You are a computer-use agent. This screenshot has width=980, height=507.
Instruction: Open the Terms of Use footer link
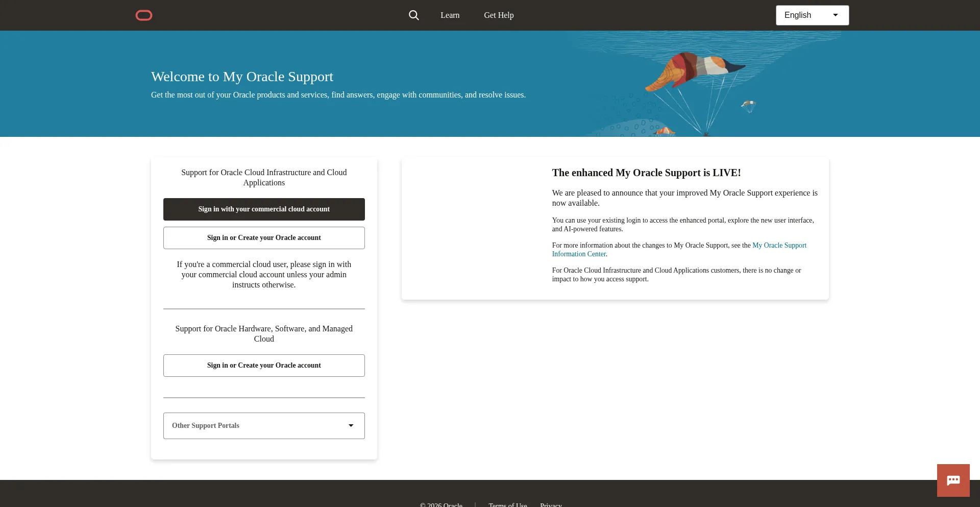point(508,504)
